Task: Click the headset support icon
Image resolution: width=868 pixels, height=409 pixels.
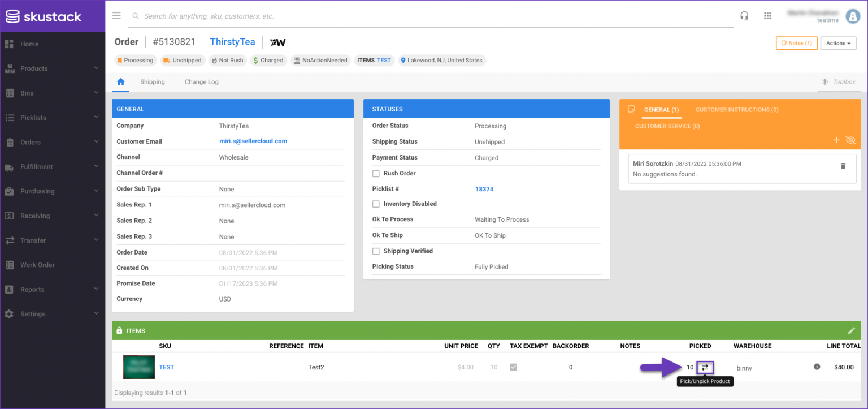Action: coord(744,16)
